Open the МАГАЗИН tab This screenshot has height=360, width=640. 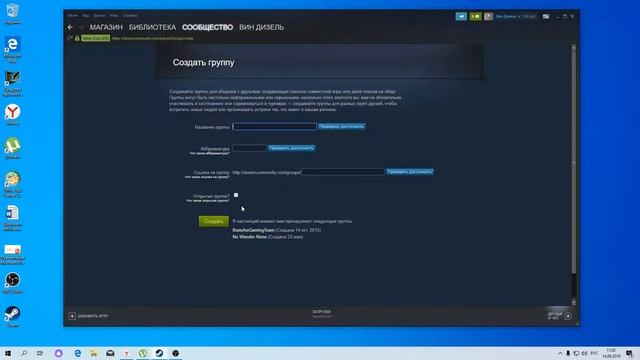pyautogui.click(x=106, y=27)
